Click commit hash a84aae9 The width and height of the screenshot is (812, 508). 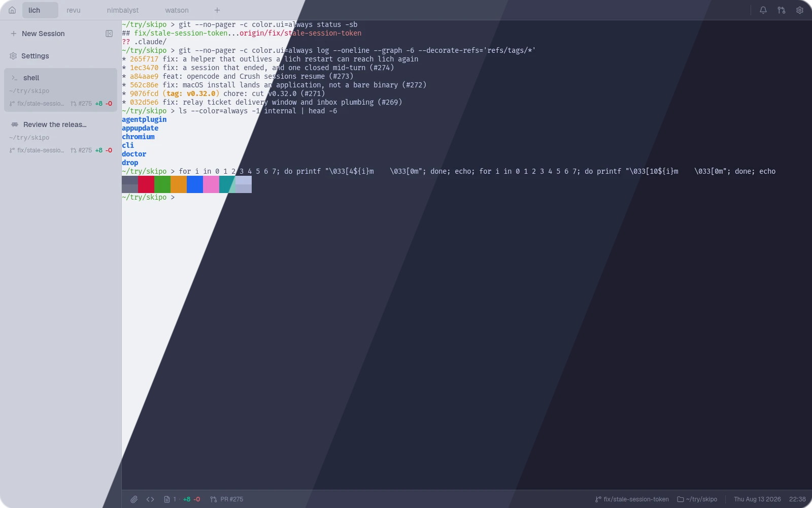[x=144, y=76]
